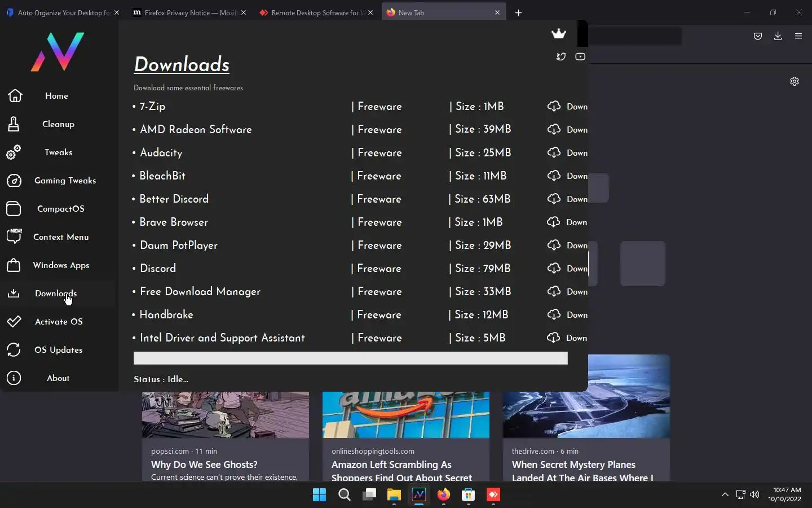
Task: Click the cloud download icon for Discord
Action: pos(554,268)
